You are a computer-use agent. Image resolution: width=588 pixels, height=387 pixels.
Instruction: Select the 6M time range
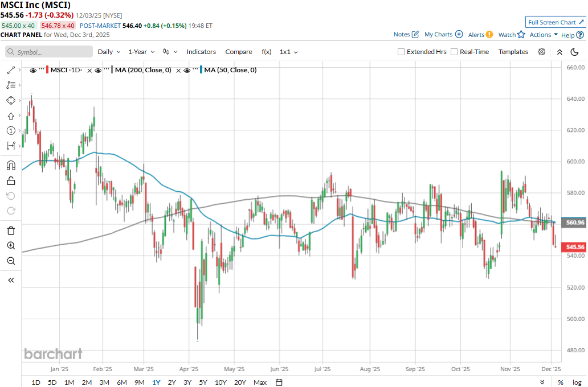[121, 382]
